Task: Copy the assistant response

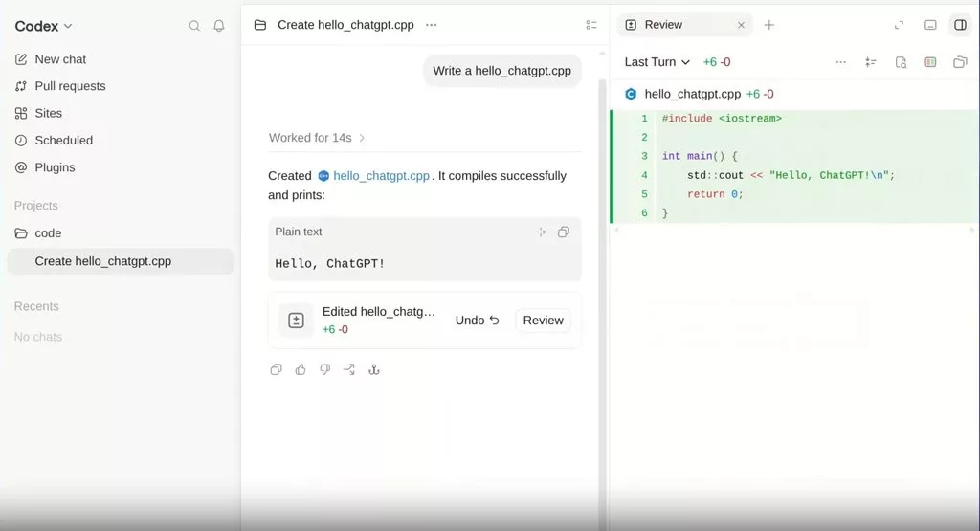Action: click(276, 370)
